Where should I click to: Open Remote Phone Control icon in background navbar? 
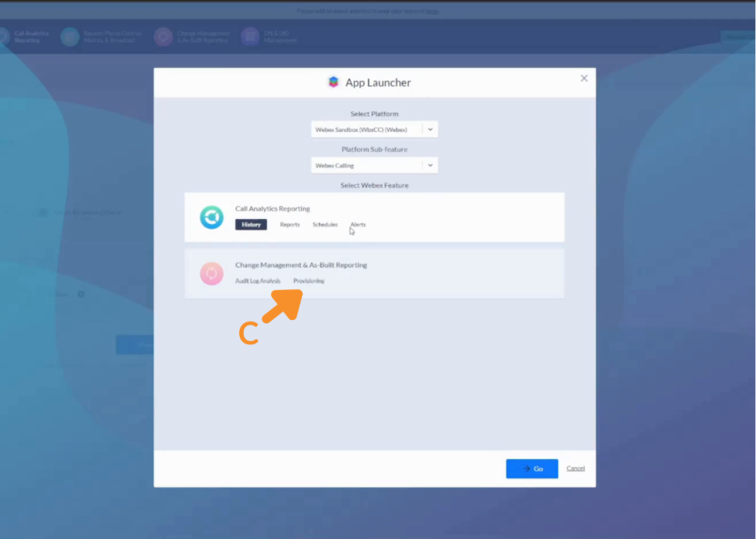point(69,36)
